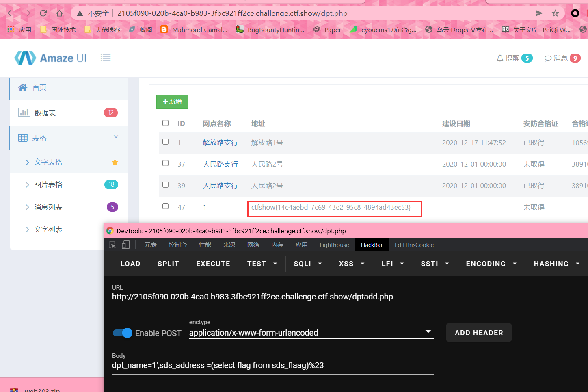Click the browser back arrow
Image resolution: width=588 pixels, height=392 pixels.
pos(11,13)
